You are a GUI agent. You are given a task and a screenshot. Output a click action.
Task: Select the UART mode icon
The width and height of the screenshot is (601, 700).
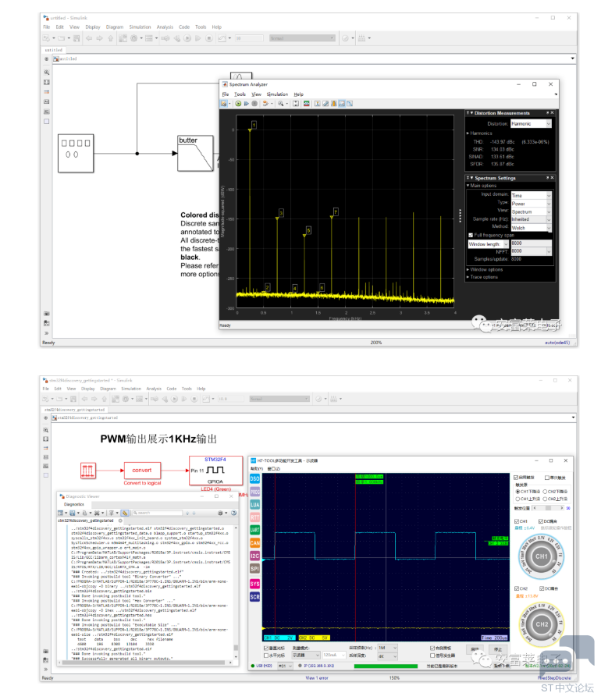point(254,530)
